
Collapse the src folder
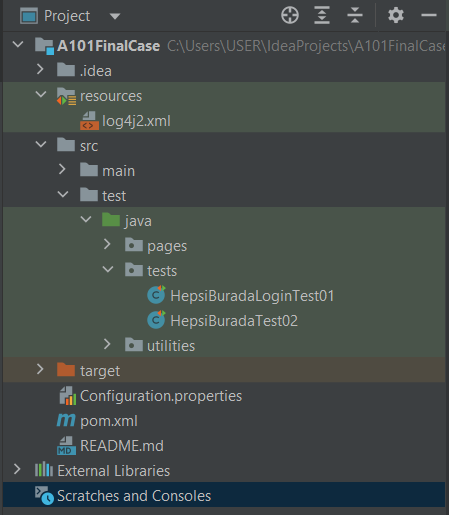coord(41,144)
